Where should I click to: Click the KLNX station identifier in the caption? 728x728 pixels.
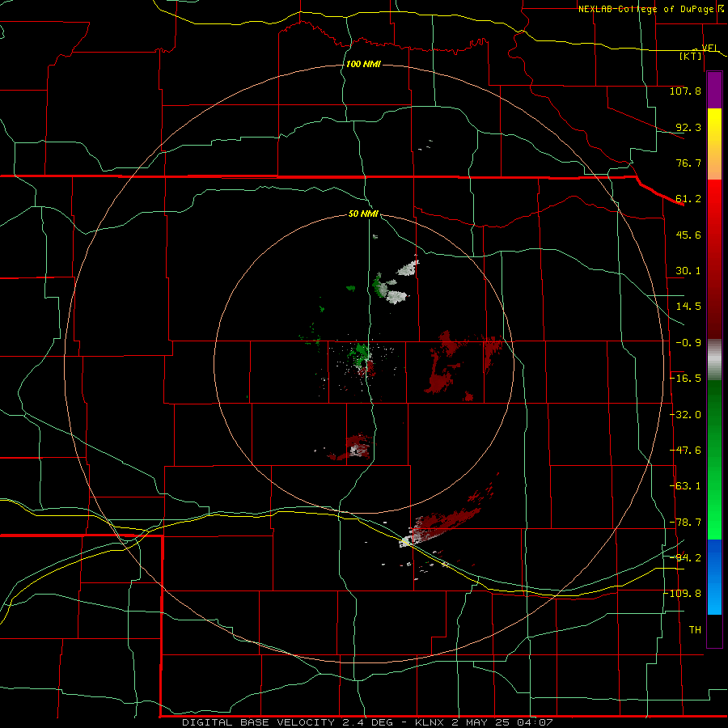430,722
